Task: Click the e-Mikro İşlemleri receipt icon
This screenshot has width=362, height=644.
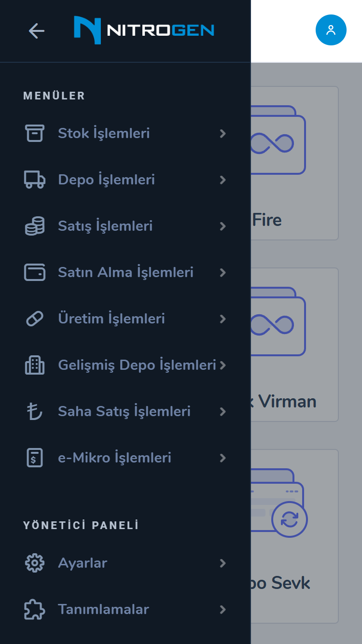Action: [x=34, y=458]
